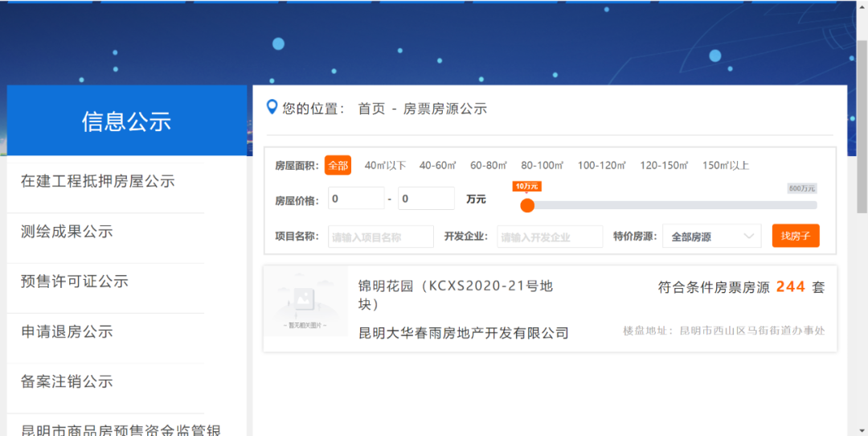Open the 特价房源 dropdown
868x436 pixels.
[x=711, y=237]
